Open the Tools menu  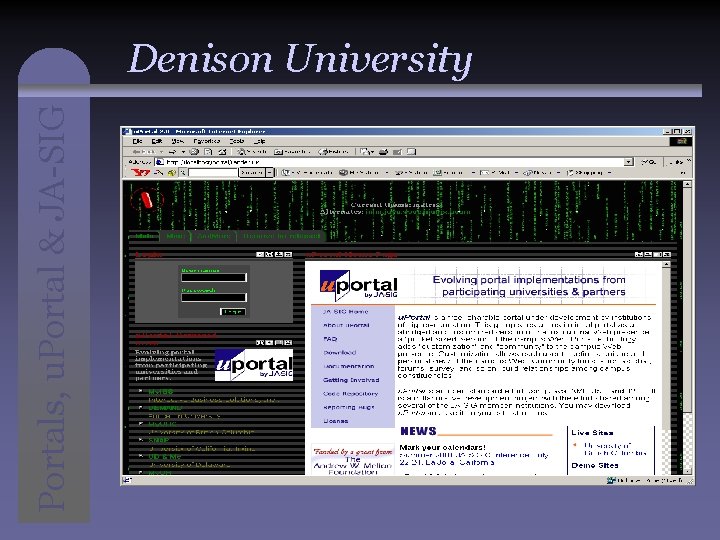(236, 141)
